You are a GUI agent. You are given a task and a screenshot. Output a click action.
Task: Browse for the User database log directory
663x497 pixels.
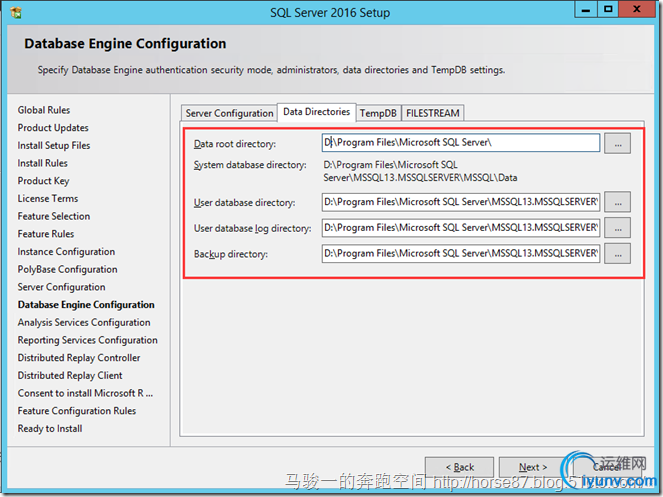click(x=617, y=228)
